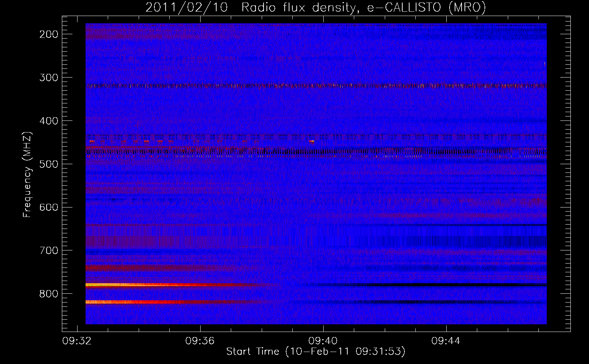Screen dimensions: 589x364
Task: Click the 'Start Time (10-Feb-11 09:31:53)' label
Action: (x=316, y=352)
